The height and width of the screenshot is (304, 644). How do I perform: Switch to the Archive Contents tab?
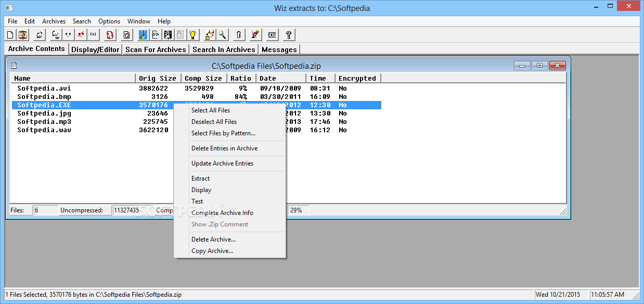[36, 48]
